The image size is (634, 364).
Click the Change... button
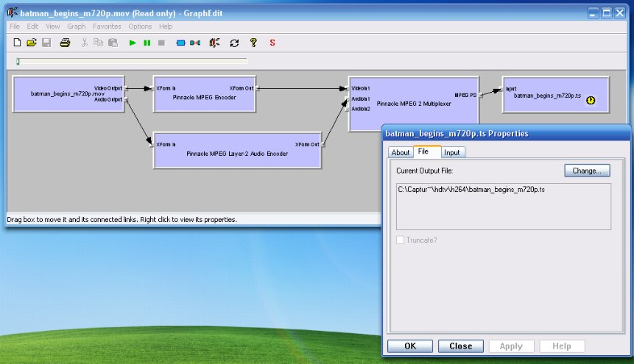pos(587,171)
